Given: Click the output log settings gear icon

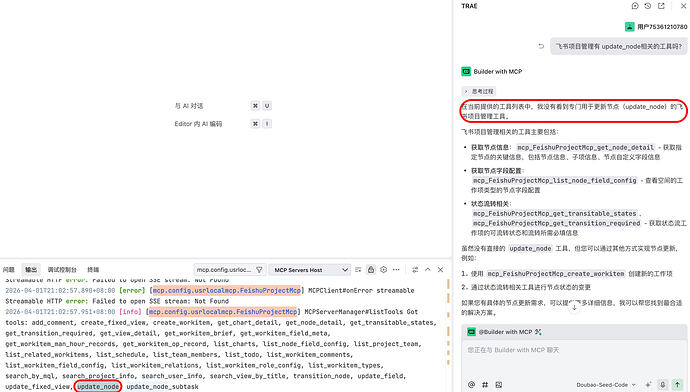Looking at the screenshot, I should tap(383, 270).
